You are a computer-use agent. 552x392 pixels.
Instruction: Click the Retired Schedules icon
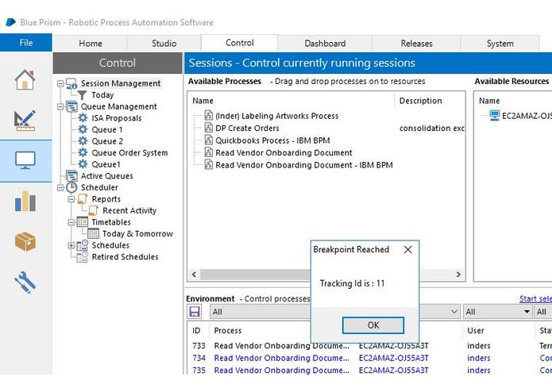(x=83, y=256)
